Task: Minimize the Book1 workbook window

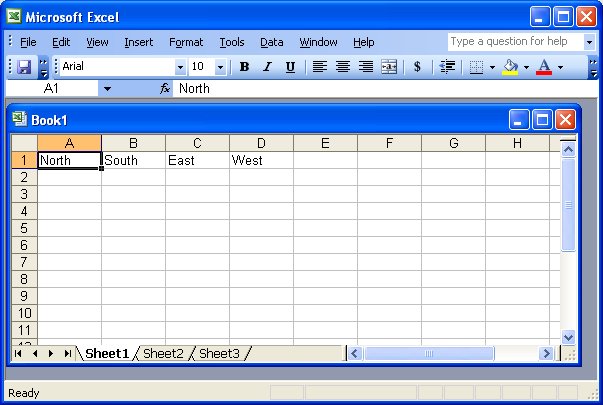Action: coord(518,120)
